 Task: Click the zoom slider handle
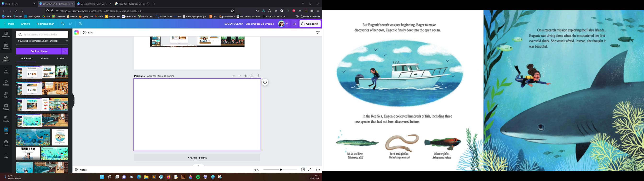pos(281,170)
